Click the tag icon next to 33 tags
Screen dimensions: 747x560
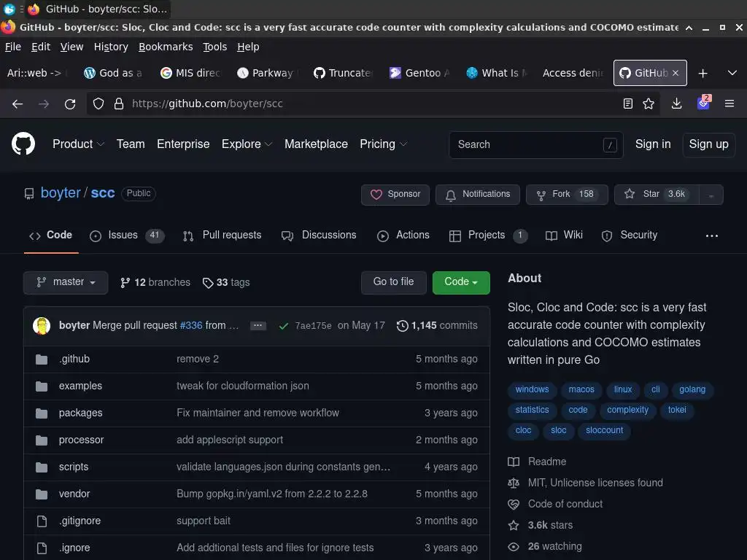tap(208, 283)
